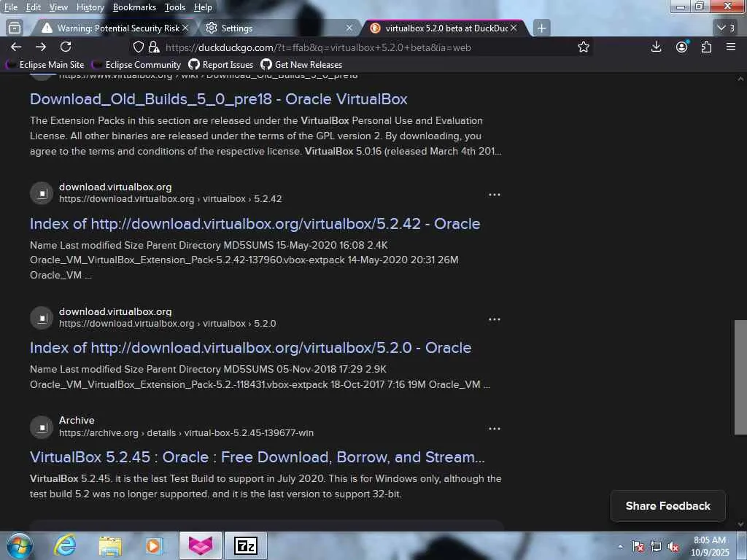Image resolution: width=747 pixels, height=560 pixels.
Task: Click the muted volume tray icon
Action: pos(673,547)
